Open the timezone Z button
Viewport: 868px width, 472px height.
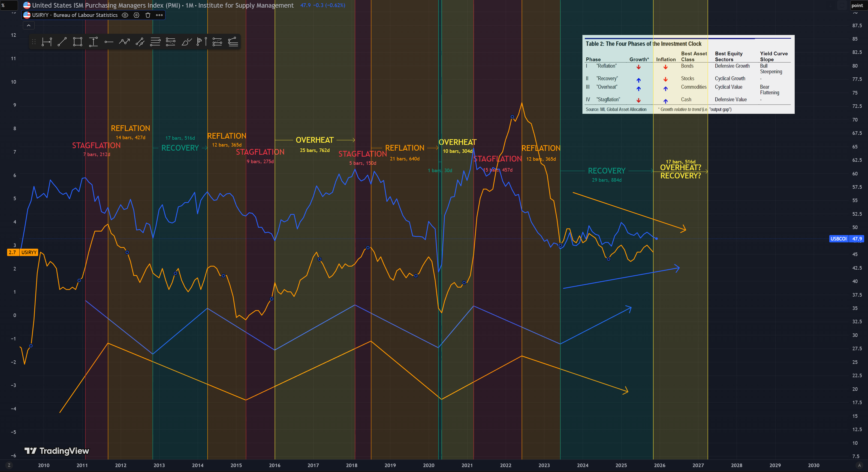tap(9, 465)
